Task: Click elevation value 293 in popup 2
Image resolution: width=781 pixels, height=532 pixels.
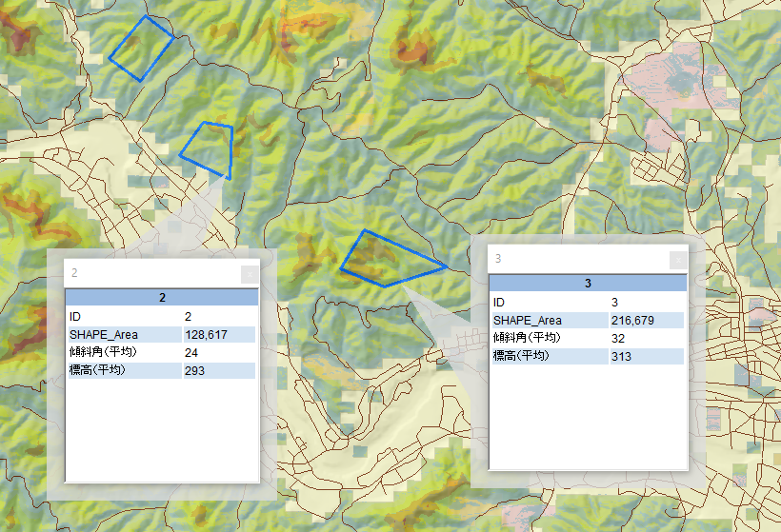Action: tap(194, 370)
